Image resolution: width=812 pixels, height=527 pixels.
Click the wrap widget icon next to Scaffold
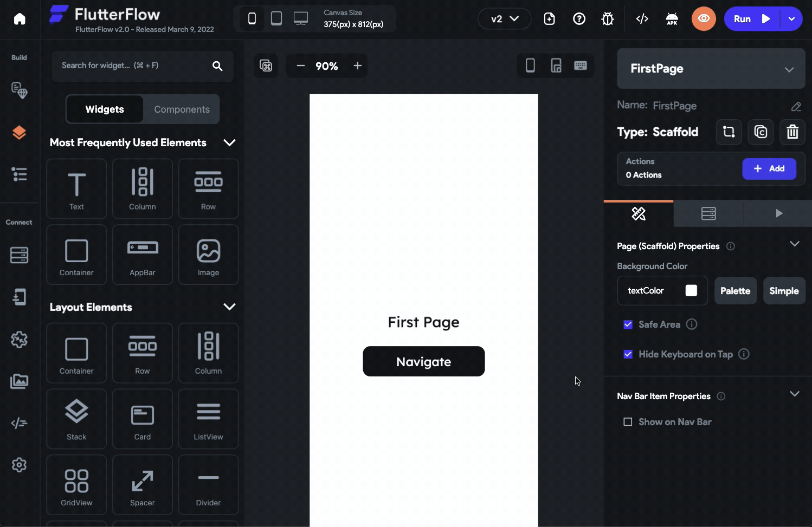click(x=729, y=132)
